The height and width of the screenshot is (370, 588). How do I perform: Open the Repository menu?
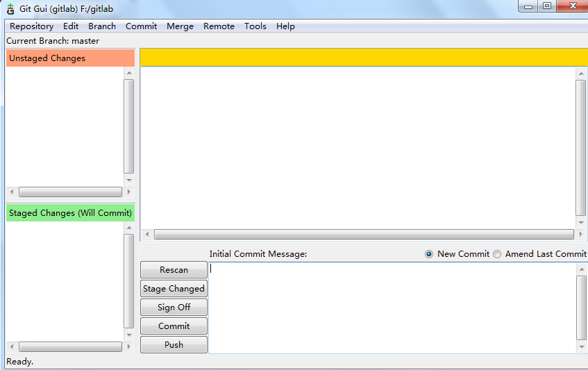pyautogui.click(x=31, y=26)
